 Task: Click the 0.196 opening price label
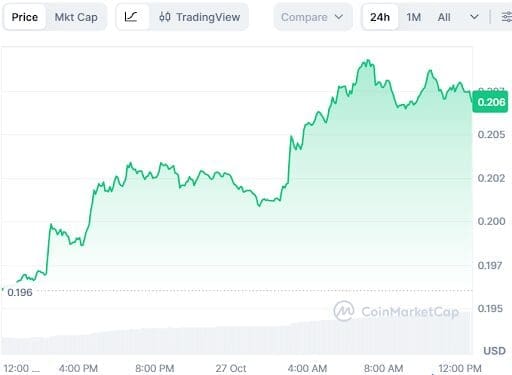(x=20, y=292)
